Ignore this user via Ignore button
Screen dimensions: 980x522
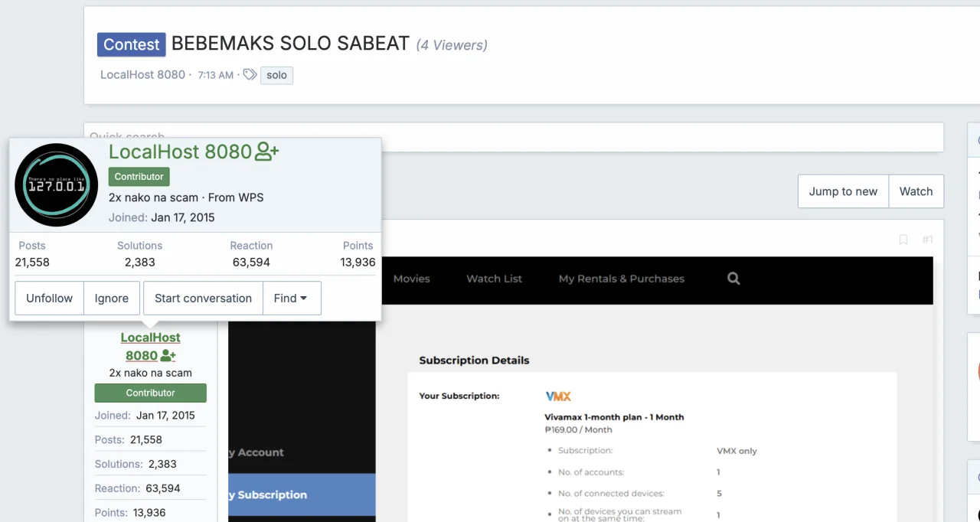pos(112,299)
